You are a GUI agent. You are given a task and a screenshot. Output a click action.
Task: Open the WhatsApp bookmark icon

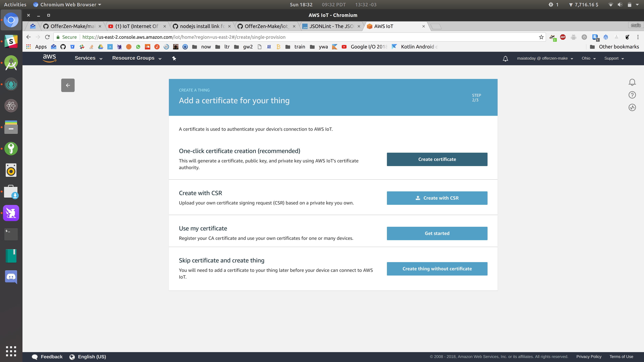[138, 47]
